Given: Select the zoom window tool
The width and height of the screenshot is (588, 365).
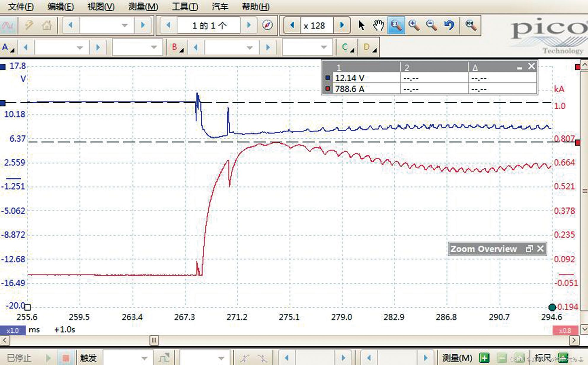Looking at the screenshot, I should pos(396,26).
